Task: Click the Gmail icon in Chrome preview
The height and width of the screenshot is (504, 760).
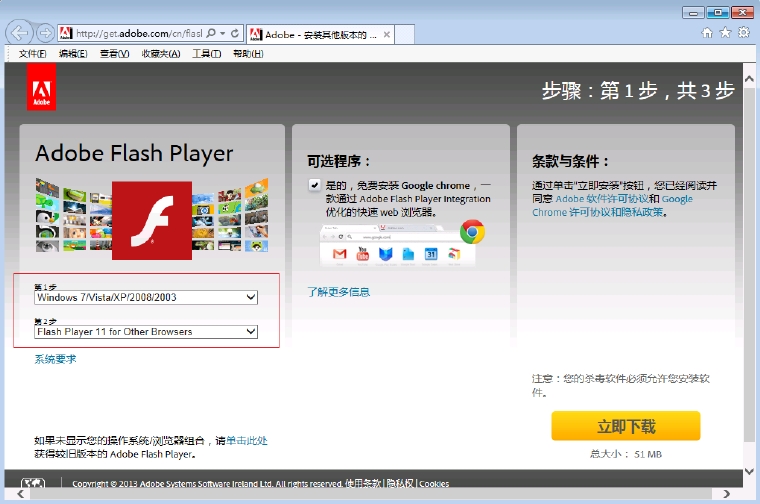Action: 340,253
